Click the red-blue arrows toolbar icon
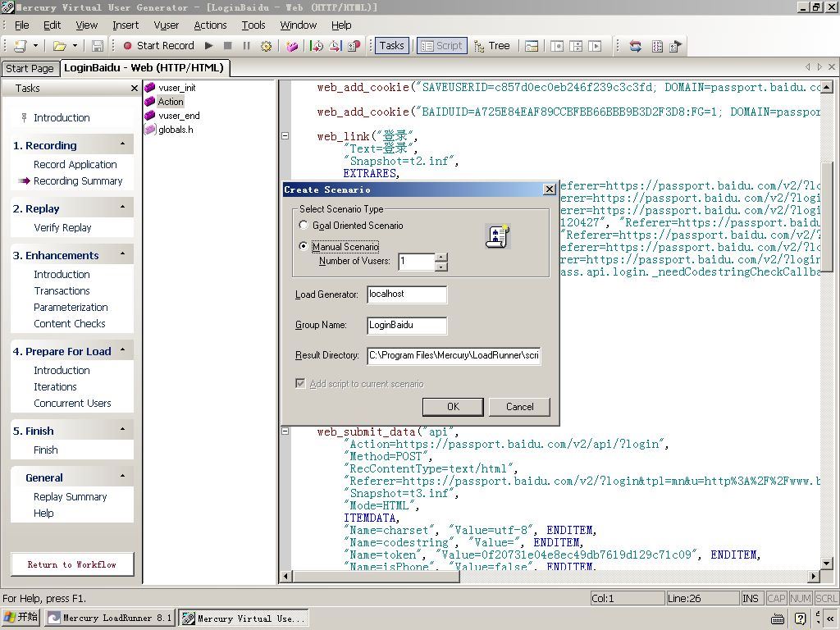 point(636,46)
